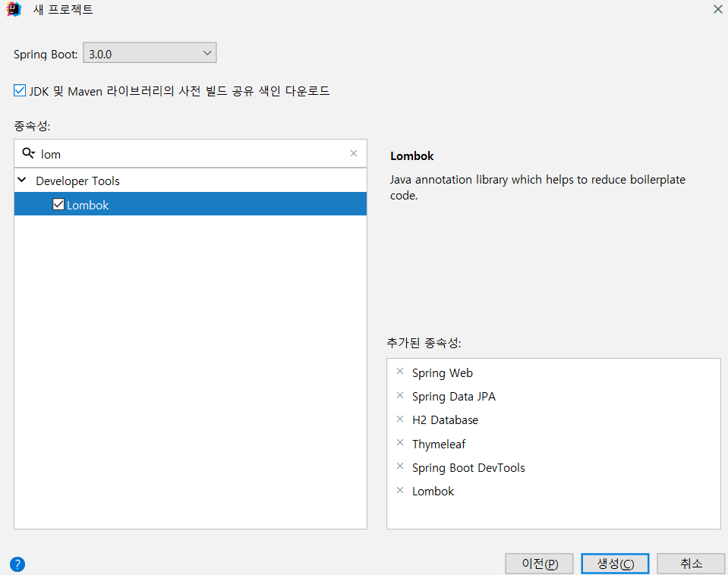Click the 이전(P) previous button

(x=540, y=564)
